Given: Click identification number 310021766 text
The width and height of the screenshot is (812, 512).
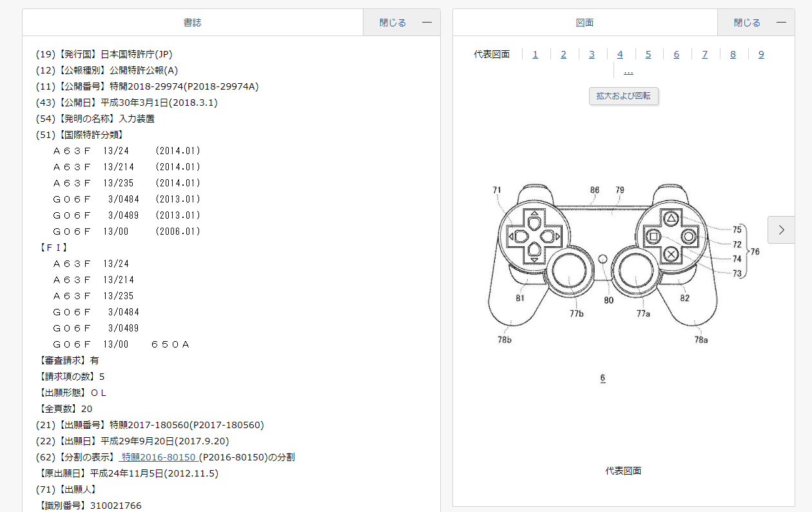Looking at the screenshot, I should [x=116, y=506].
